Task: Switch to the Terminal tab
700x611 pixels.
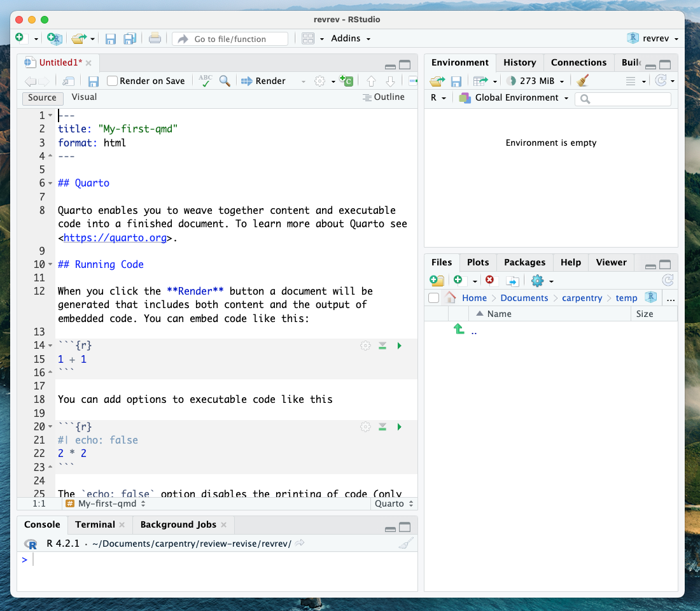Action: point(95,524)
